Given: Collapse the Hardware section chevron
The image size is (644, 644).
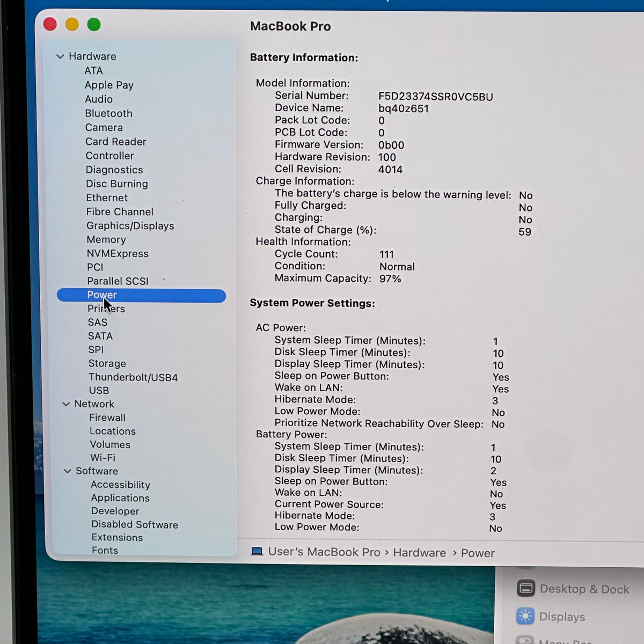Looking at the screenshot, I should (x=60, y=56).
